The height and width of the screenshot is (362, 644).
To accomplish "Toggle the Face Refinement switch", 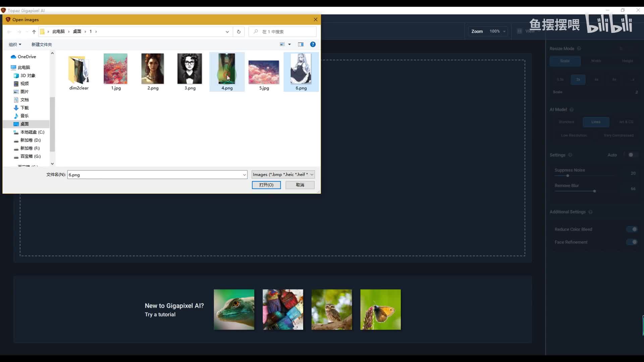I will tap(632, 242).
